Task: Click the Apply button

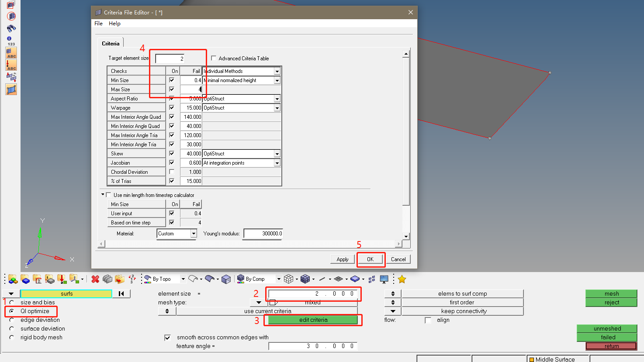Action: [x=343, y=259]
